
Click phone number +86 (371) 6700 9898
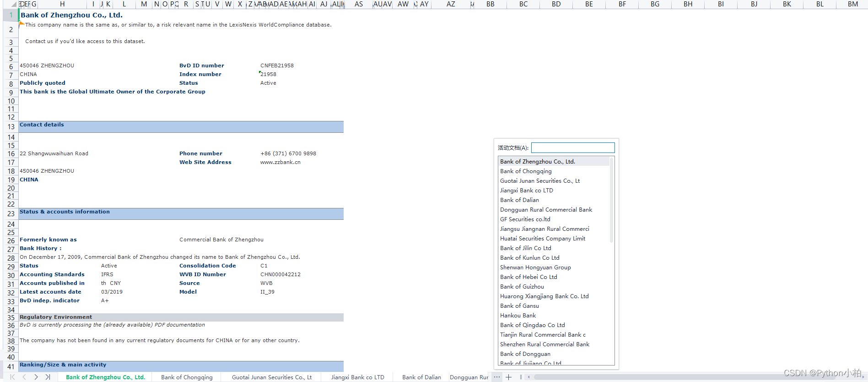tap(288, 153)
